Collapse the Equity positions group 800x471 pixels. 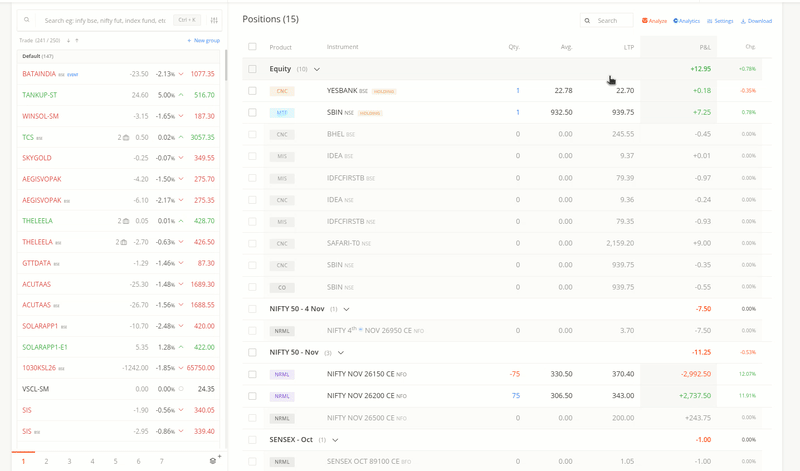[x=317, y=69]
